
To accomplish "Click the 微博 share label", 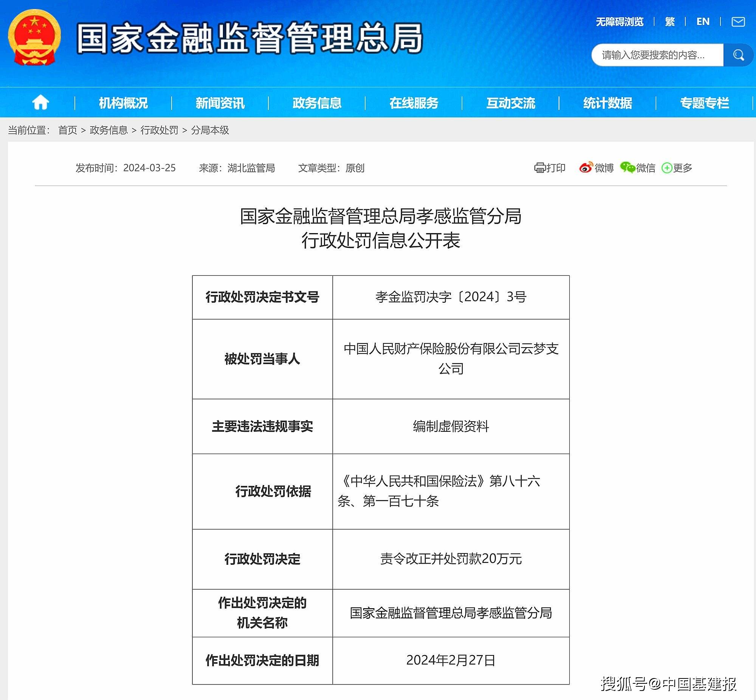I will pyautogui.click(x=604, y=168).
